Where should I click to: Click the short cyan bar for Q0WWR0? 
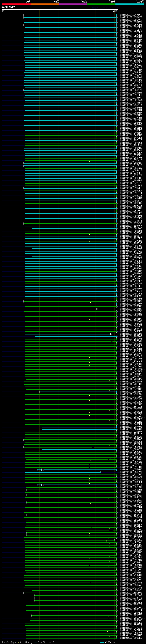(61, 309)
